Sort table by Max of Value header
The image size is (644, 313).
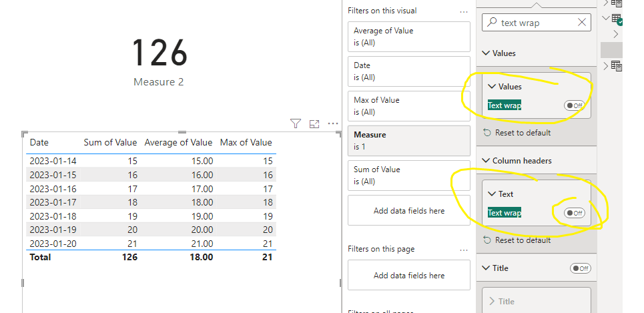point(246,143)
